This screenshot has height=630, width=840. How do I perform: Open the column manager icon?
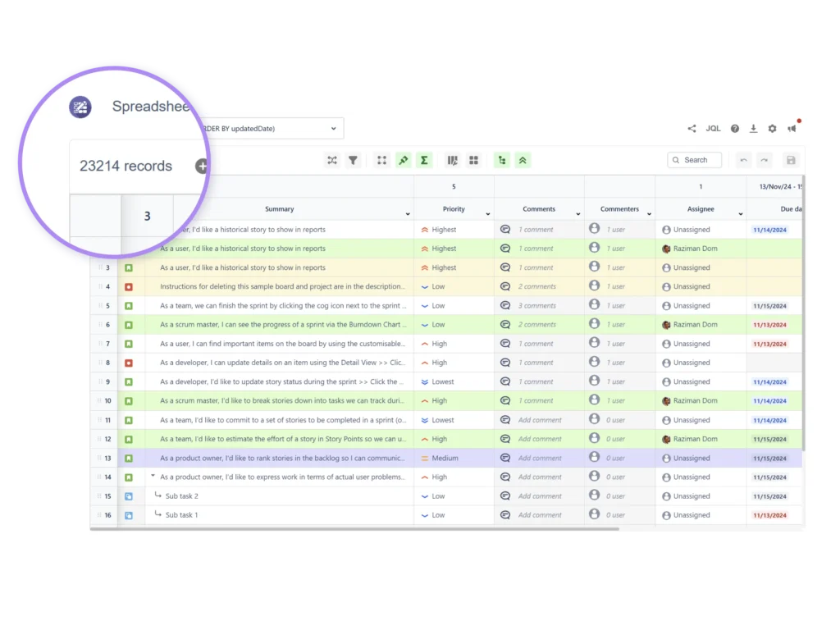point(453,160)
